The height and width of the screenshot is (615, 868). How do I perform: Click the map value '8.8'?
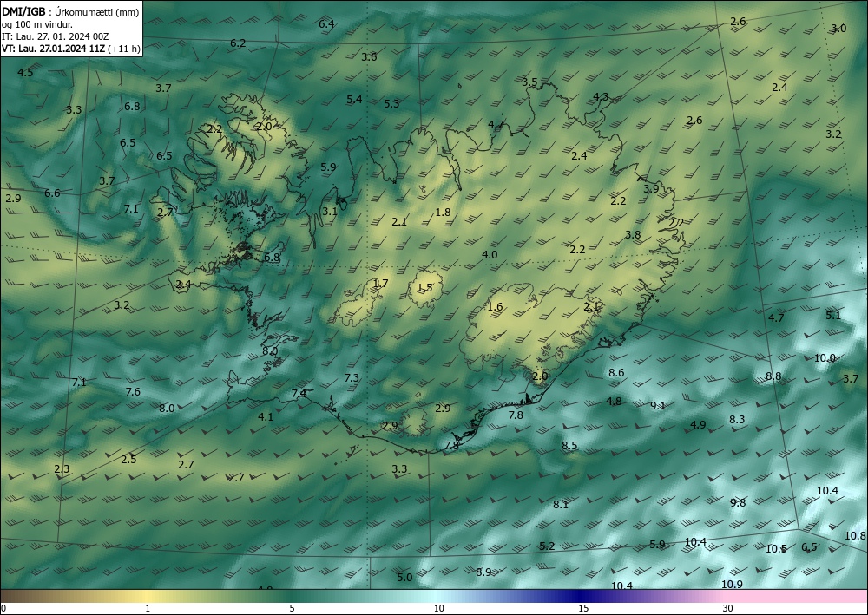coord(773,376)
